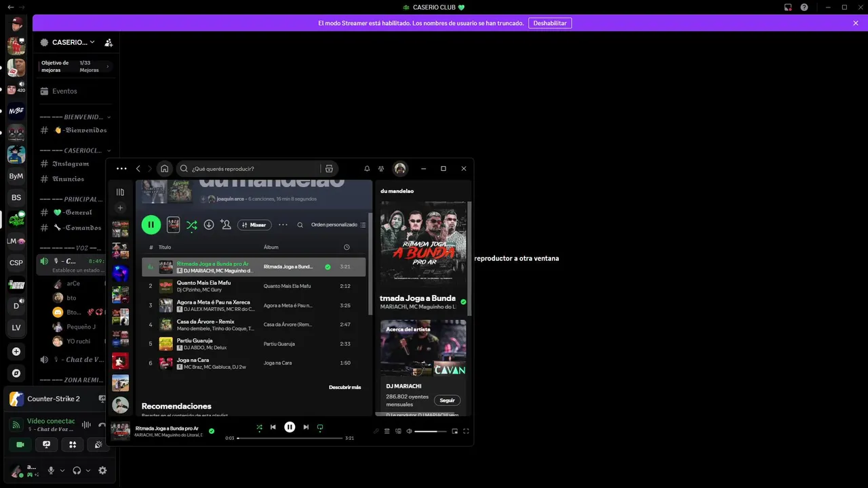Toggle shuffle in the Spotify playlist toolbar
This screenshot has width=868, height=488.
(192, 225)
